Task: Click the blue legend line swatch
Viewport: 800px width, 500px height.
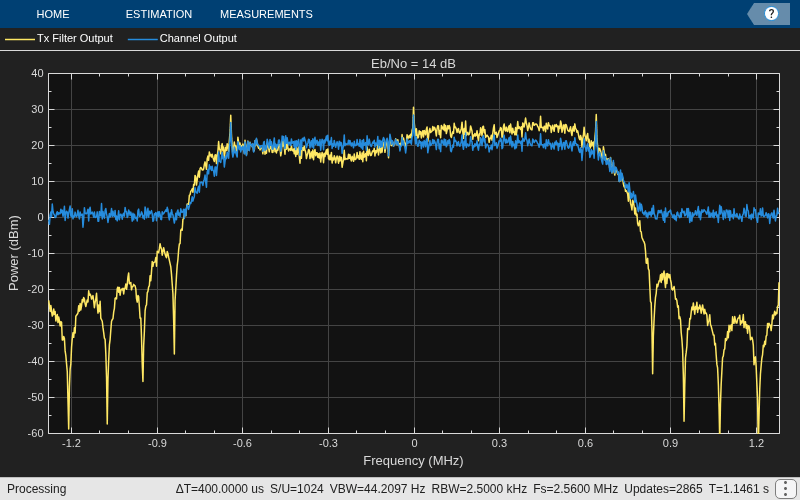Action: click(x=143, y=39)
